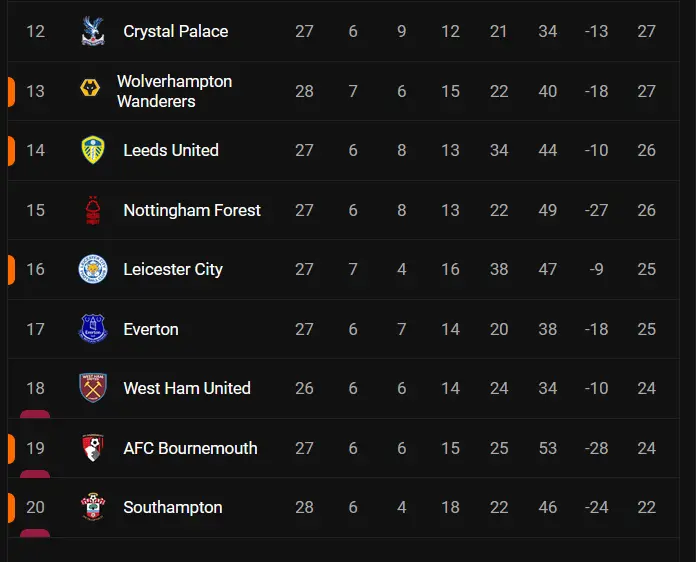Viewport: 696px width, 562px height.
Task: Go to Nottingham Forest team name
Action: pos(191,210)
